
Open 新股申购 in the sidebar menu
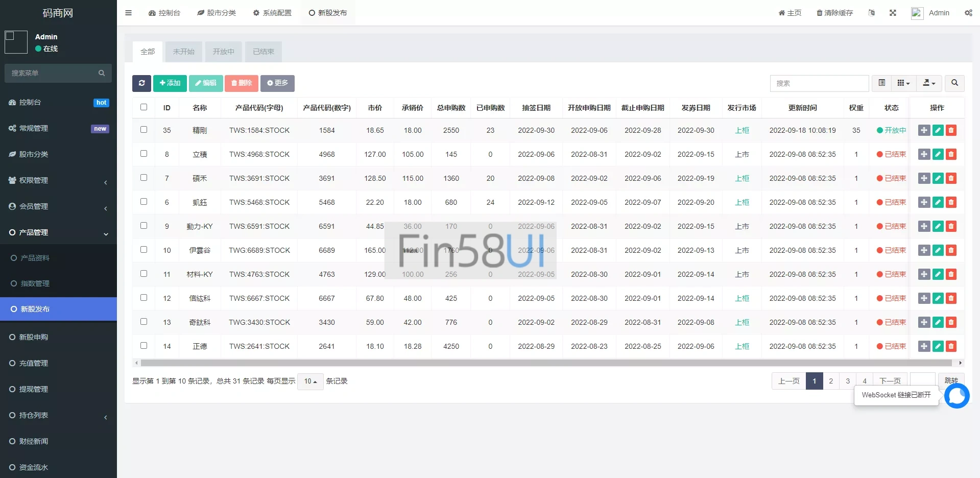[x=34, y=337]
